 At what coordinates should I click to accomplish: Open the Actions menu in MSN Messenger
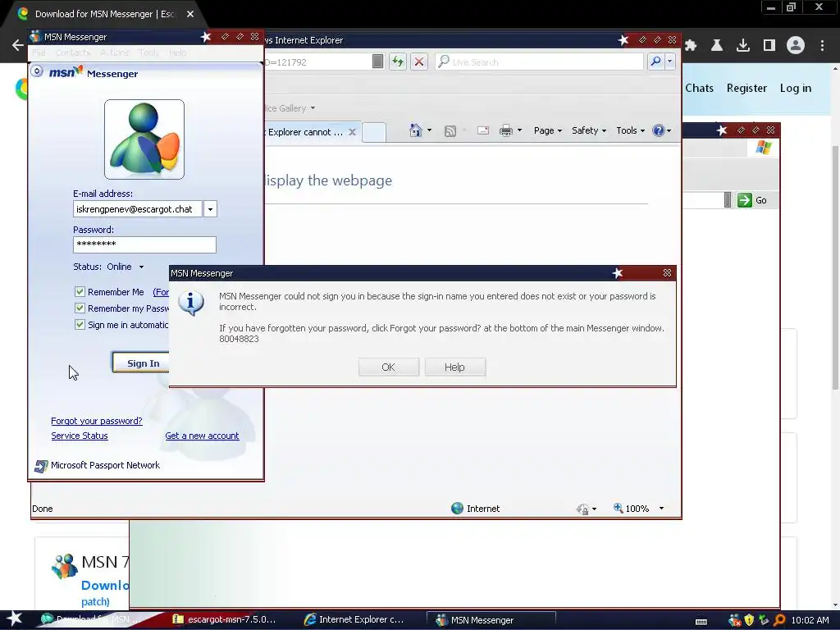click(x=115, y=52)
